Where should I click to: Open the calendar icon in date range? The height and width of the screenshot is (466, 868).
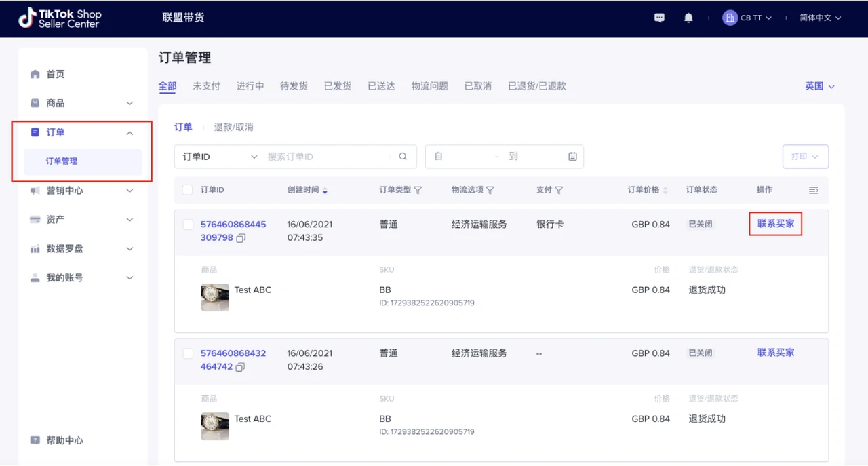tap(572, 157)
